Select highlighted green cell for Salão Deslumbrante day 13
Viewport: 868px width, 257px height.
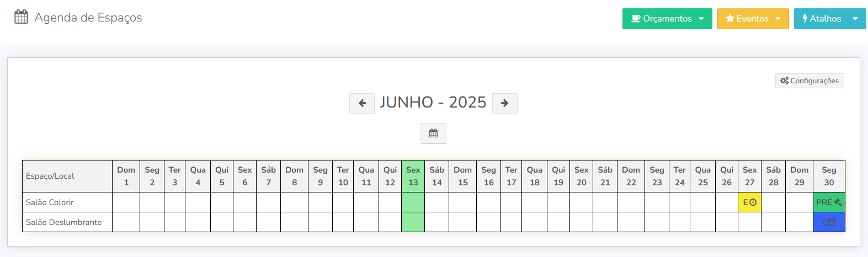413,222
